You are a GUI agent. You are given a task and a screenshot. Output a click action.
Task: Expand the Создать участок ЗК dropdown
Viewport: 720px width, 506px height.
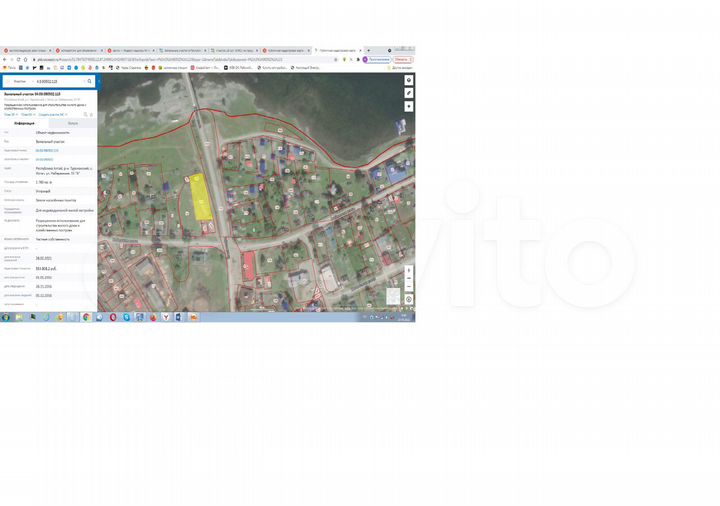[x=53, y=114]
